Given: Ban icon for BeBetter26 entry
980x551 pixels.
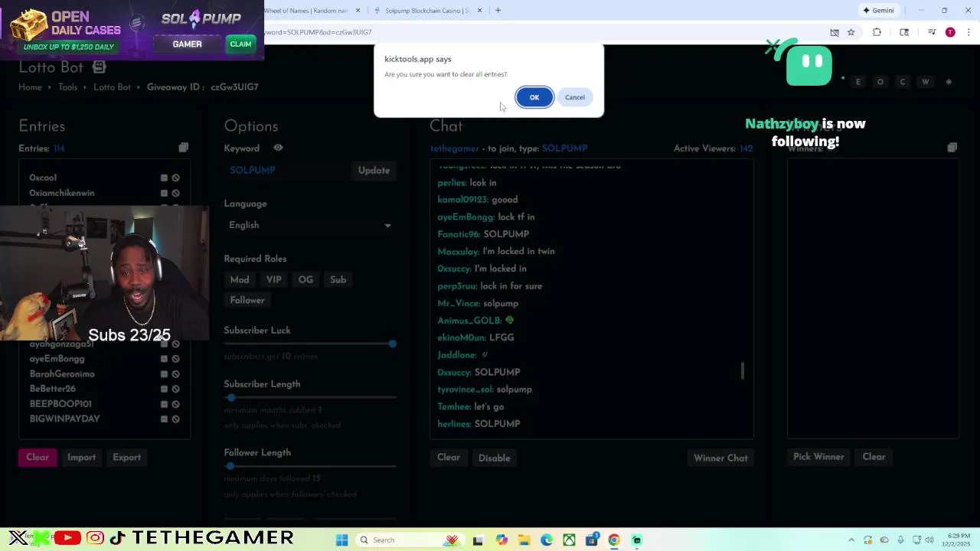Looking at the screenshot, I should point(175,389).
